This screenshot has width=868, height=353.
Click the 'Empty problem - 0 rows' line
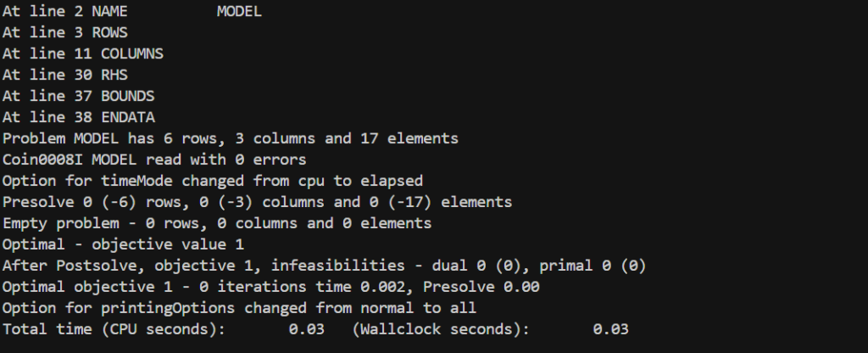(x=217, y=223)
